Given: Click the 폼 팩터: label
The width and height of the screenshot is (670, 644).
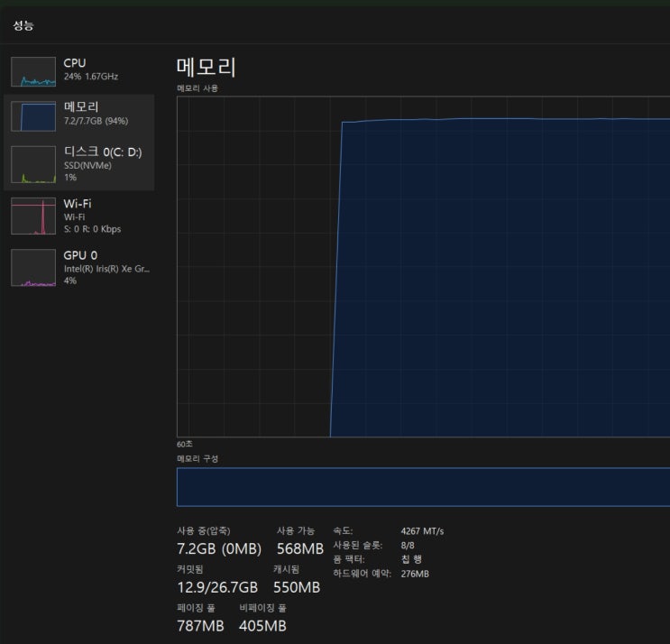Looking at the screenshot, I should [x=349, y=559].
